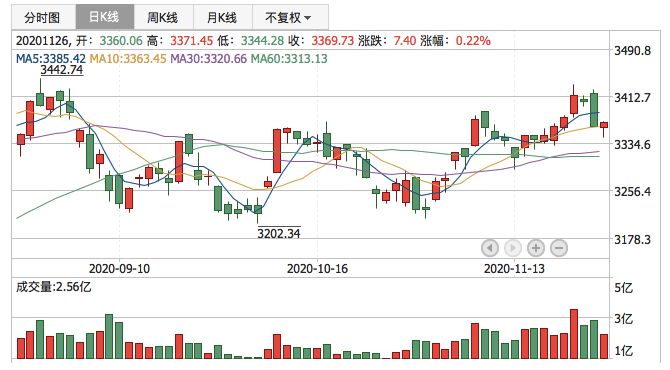Click the scroll left arrow icon

[x=490, y=248]
